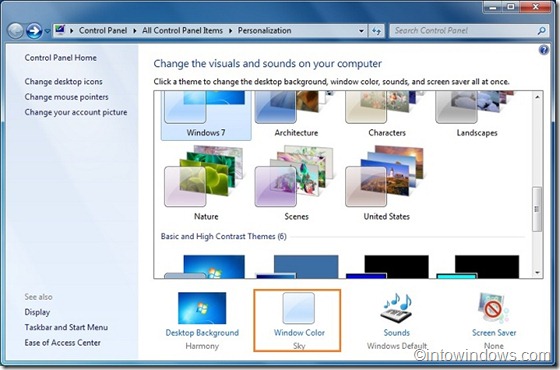The height and width of the screenshot is (370, 560).
Task: Click the theme list scroll up arrow
Action: (538, 97)
